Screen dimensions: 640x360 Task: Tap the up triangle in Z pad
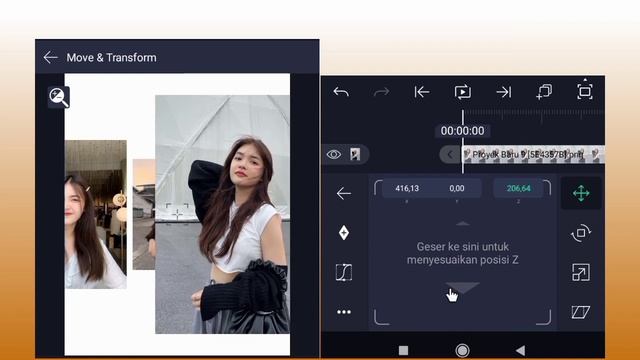(x=462, y=224)
